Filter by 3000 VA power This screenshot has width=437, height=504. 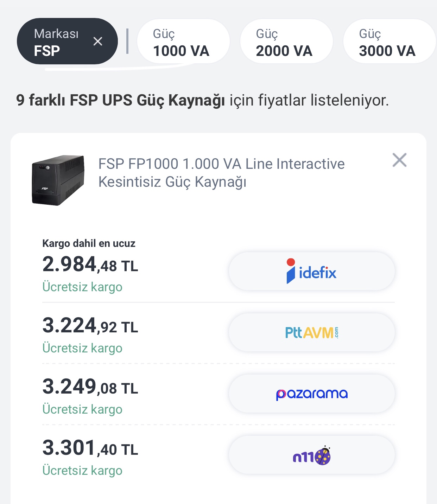[389, 42]
